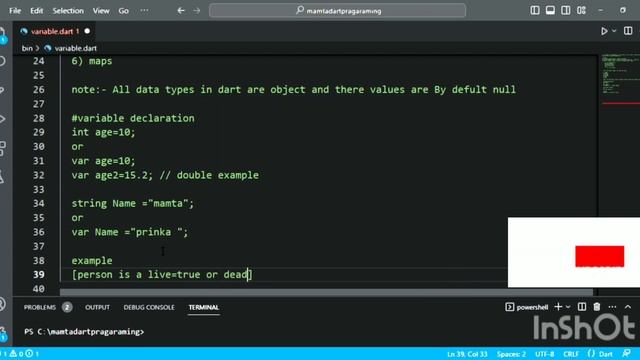Open Run and Debug in activity bar
This screenshot has width=640, height=360.
[x=3, y=119]
